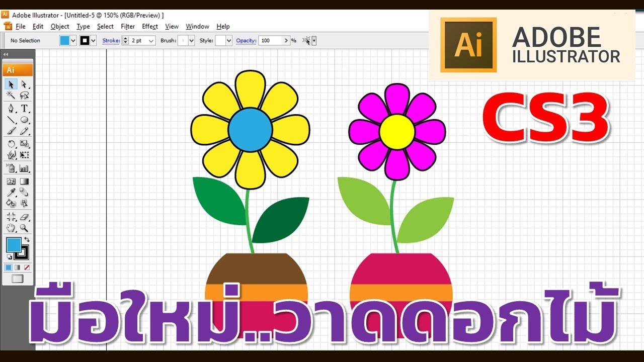
Task: Select the Rotate tool
Action: pos(11,144)
